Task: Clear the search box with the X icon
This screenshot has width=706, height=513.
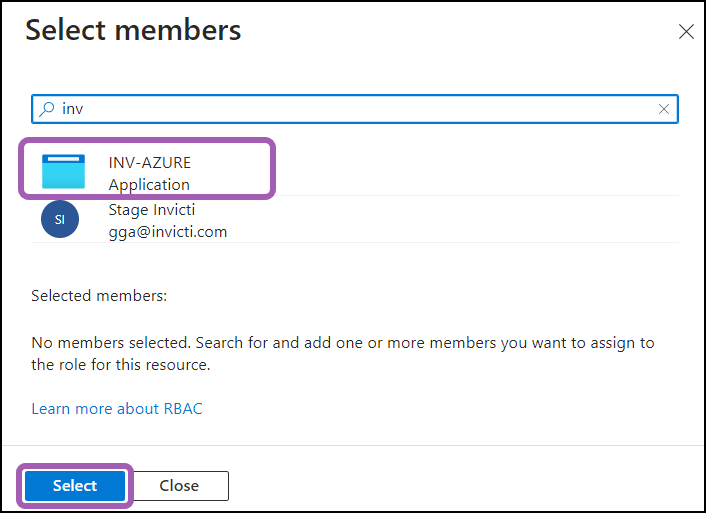Action: [x=664, y=109]
